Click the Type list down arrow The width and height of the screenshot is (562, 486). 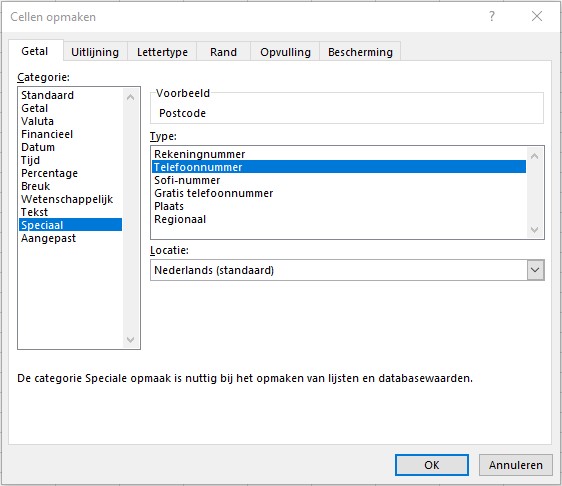click(x=534, y=229)
